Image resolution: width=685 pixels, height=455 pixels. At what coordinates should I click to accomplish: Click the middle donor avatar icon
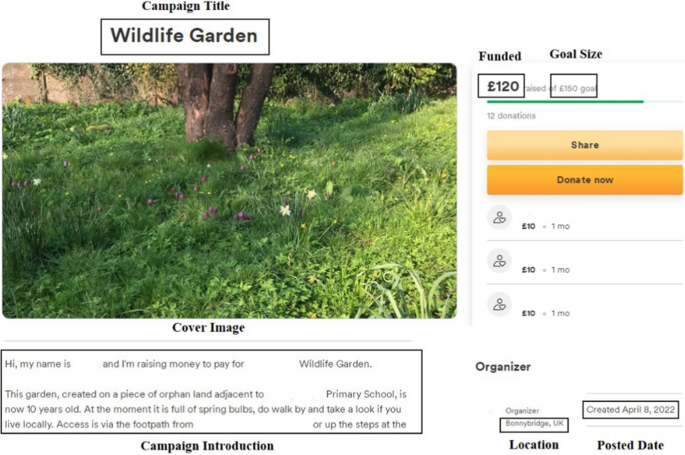pos(499,260)
